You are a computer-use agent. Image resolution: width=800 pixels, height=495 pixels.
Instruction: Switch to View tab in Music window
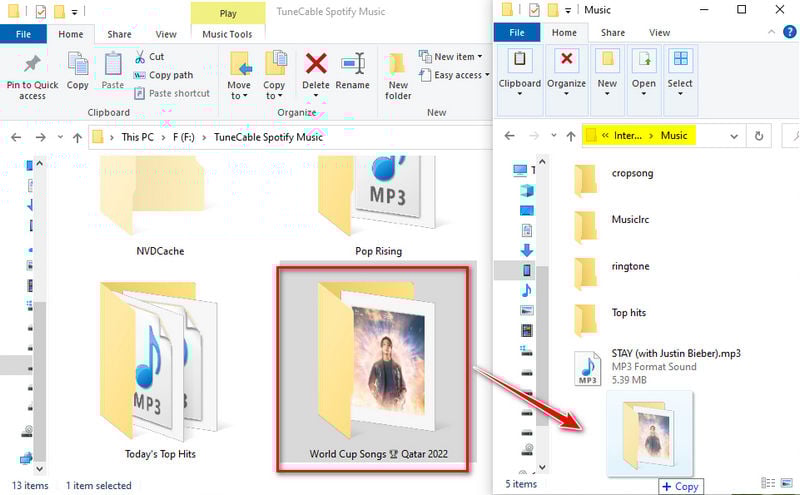(x=659, y=32)
